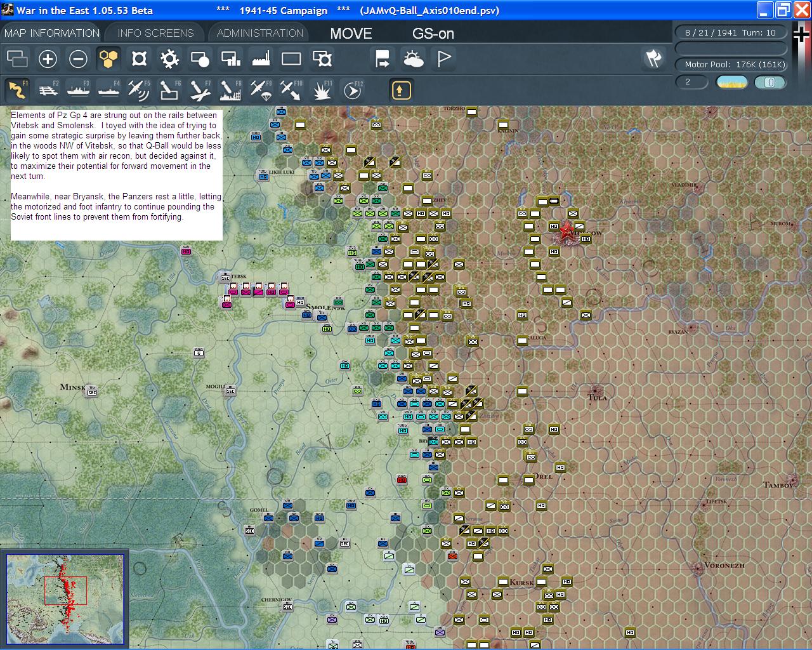The height and width of the screenshot is (650, 812).
Task: Show the weather map icon
Action: pos(414,59)
